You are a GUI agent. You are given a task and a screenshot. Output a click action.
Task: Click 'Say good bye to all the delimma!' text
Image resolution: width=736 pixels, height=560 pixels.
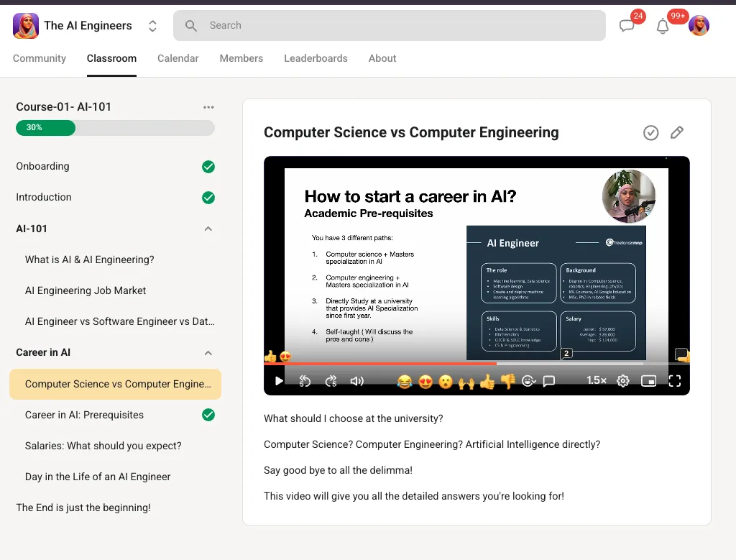click(x=338, y=470)
